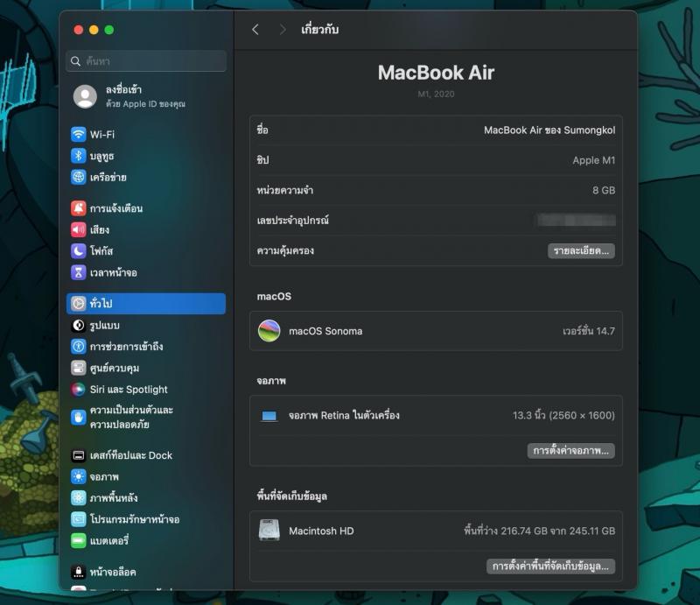Open storage settings การตั้งค่าพื้นที่จัดเก็บข้อมูล... button

(550, 566)
